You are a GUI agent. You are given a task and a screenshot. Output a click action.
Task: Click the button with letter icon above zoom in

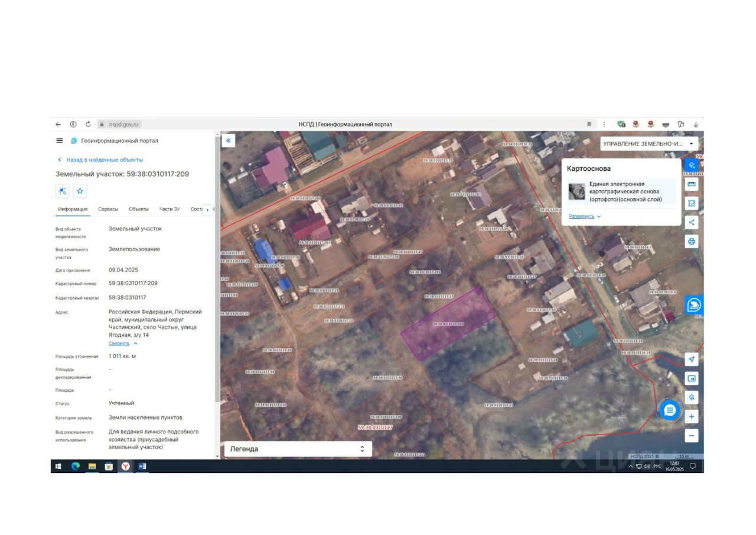click(692, 397)
